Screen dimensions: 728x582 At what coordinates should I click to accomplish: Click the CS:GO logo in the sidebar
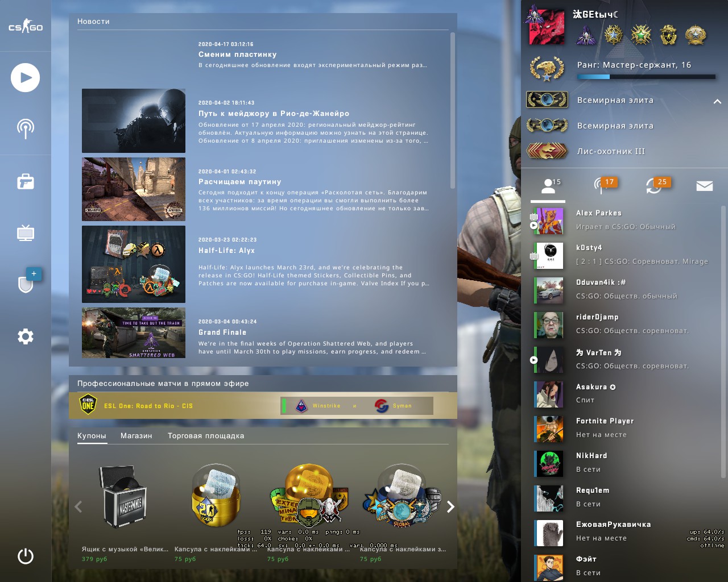(x=26, y=26)
